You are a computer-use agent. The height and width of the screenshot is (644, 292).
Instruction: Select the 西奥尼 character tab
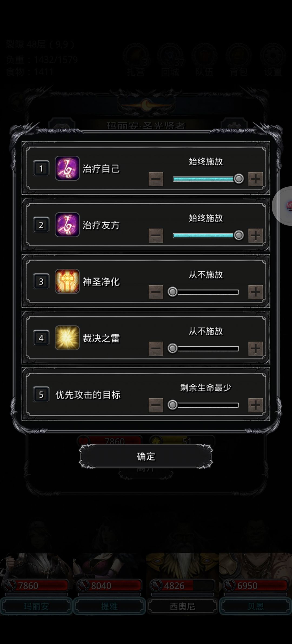pos(182,606)
